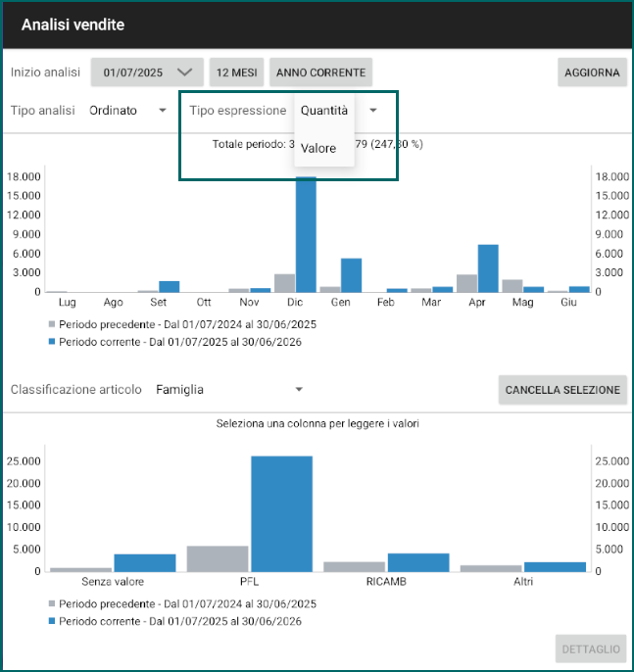Click the CANCELLA SELEZIONE button
Screen dimensions: 634x672
pyautogui.click(x=562, y=390)
